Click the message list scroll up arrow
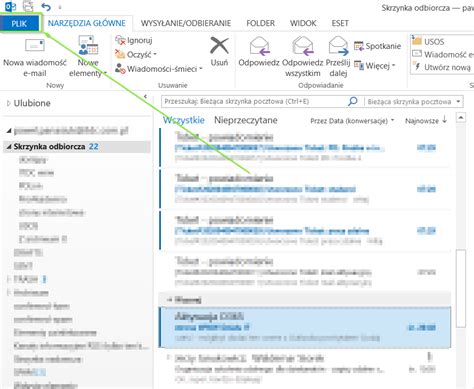Image resolution: width=474 pixels, height=389 pixels. (461, 118)
